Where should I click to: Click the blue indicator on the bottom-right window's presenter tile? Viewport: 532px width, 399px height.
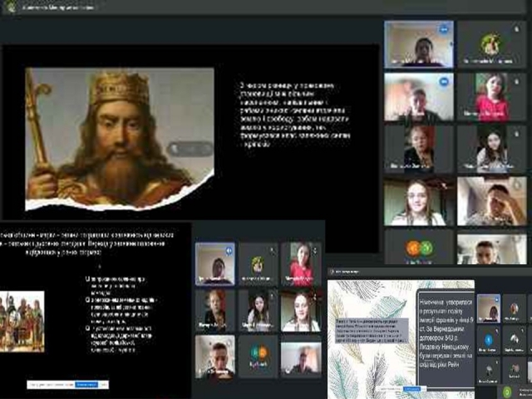click(x=497, y=299)
